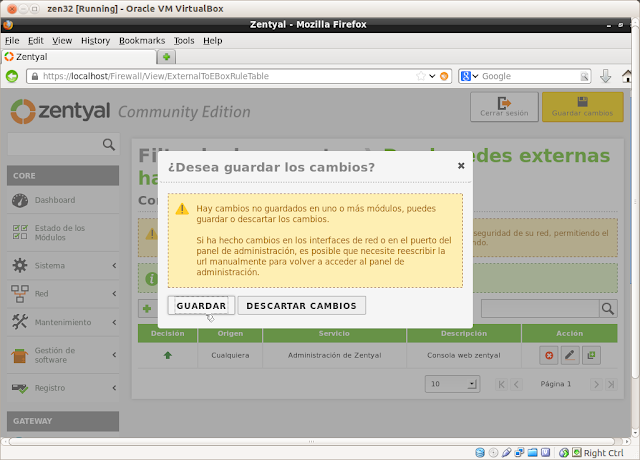Open Dashboard in sidebar
640x460 pixels.
pyautogui.click(x=55, y=200)
